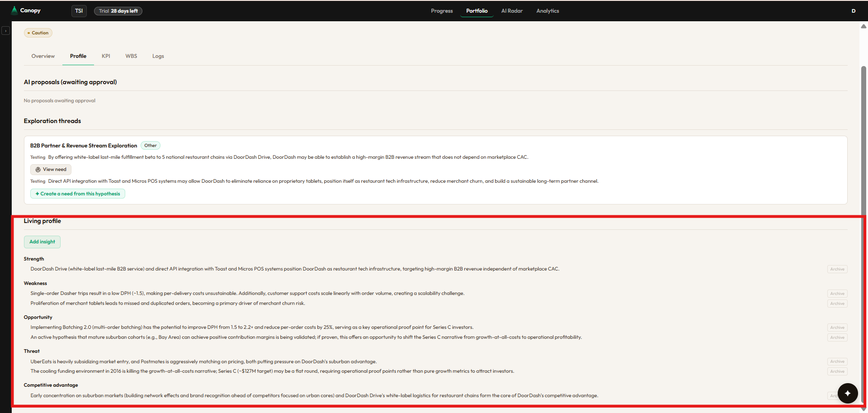Click the Trial 28 days left badge
The image size is (868, 413).
[118, 11]
